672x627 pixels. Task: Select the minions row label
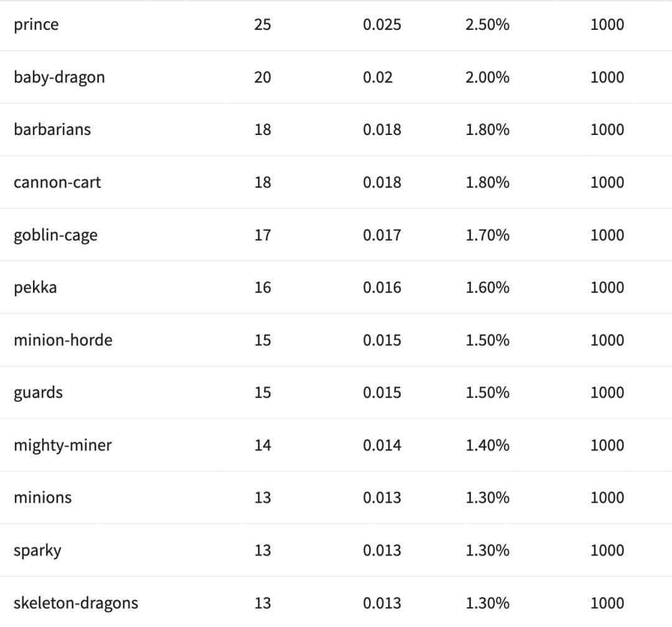coord(42,498)
